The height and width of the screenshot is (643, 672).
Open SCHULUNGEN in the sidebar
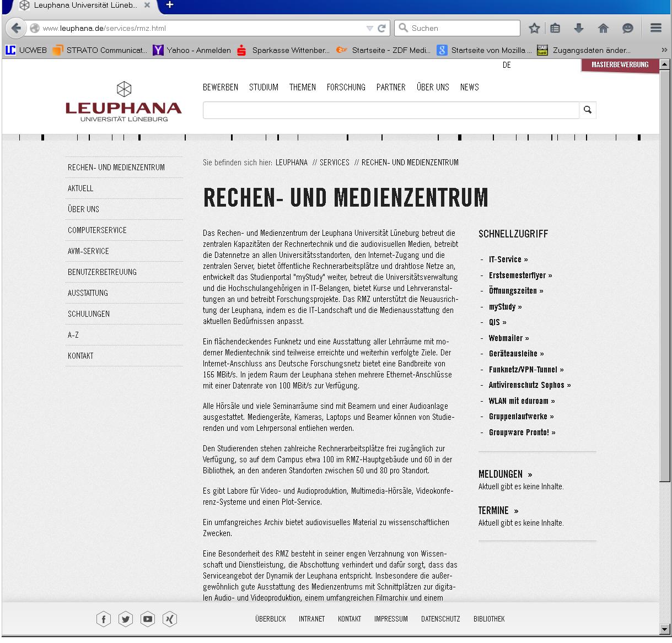89,314
